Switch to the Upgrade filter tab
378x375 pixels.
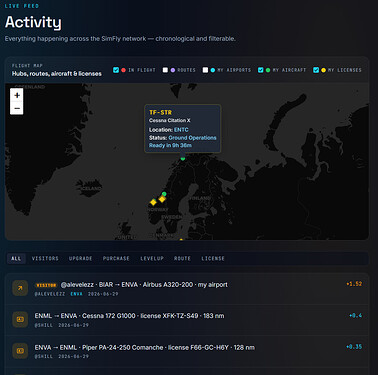click(x=80, y=258)
